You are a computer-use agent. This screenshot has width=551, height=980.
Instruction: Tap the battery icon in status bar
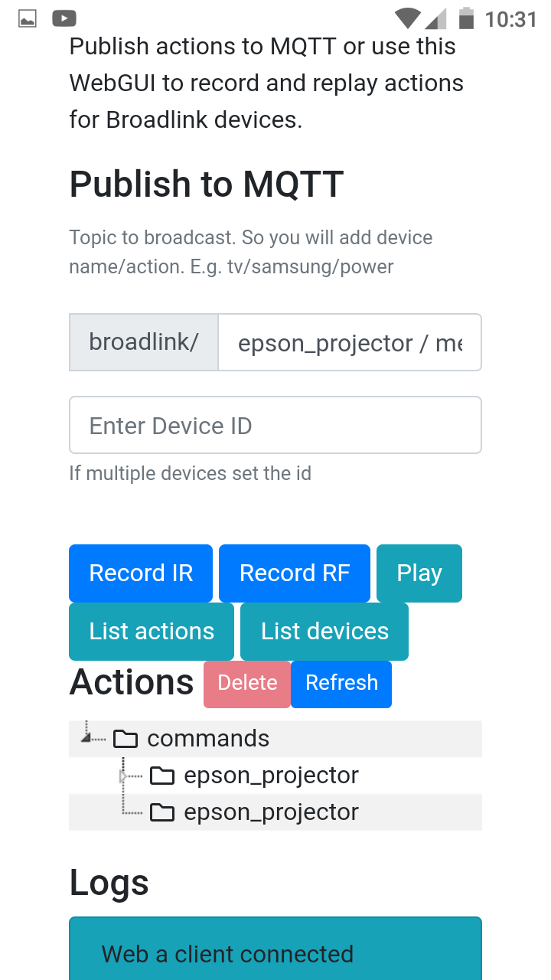pos(466,18)
